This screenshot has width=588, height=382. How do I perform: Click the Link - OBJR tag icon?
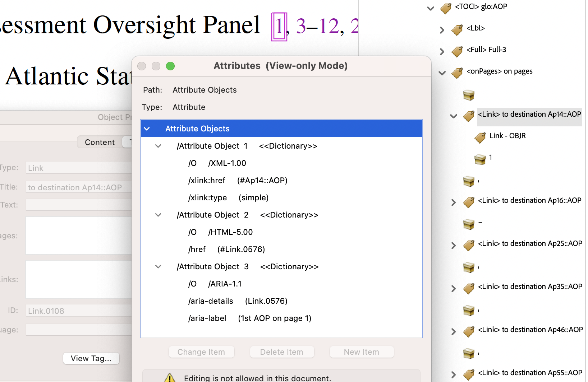[480, 137]
